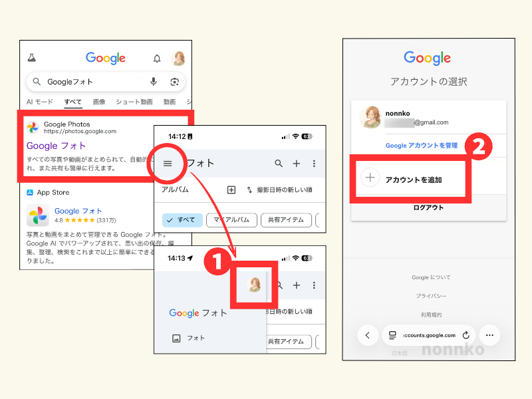Screen dimensions: 532x399
Task: Toggle the checked すべて filter chip
Action: [182, 220]
